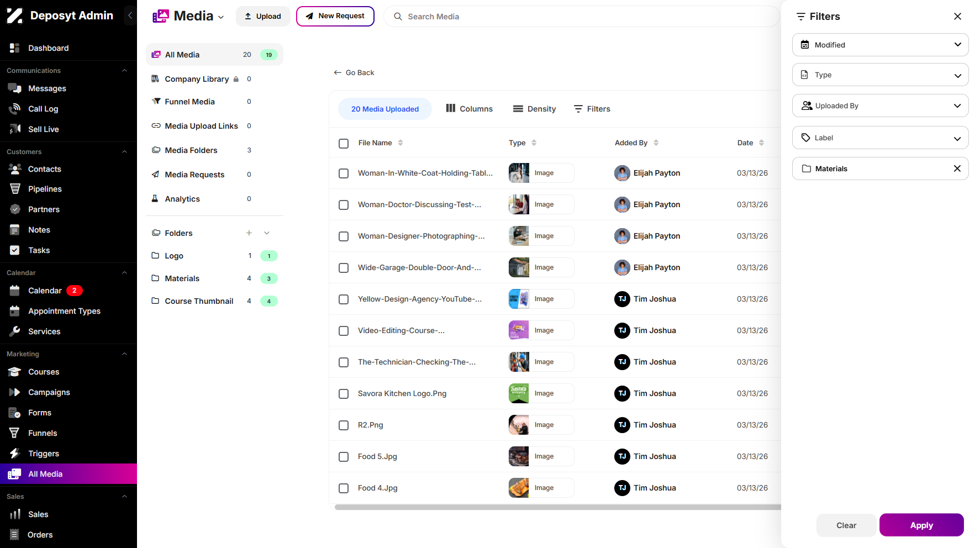Tick the R2.Png row checkbox
980x548 pixels.
pyautogui.click(x=344, y=425)
